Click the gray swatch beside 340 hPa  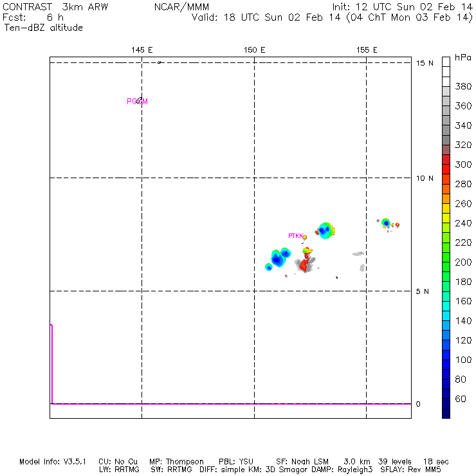[x=446, y=130]
